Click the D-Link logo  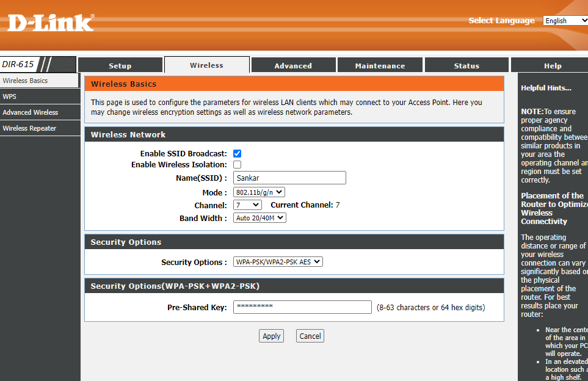coord(51,23)
